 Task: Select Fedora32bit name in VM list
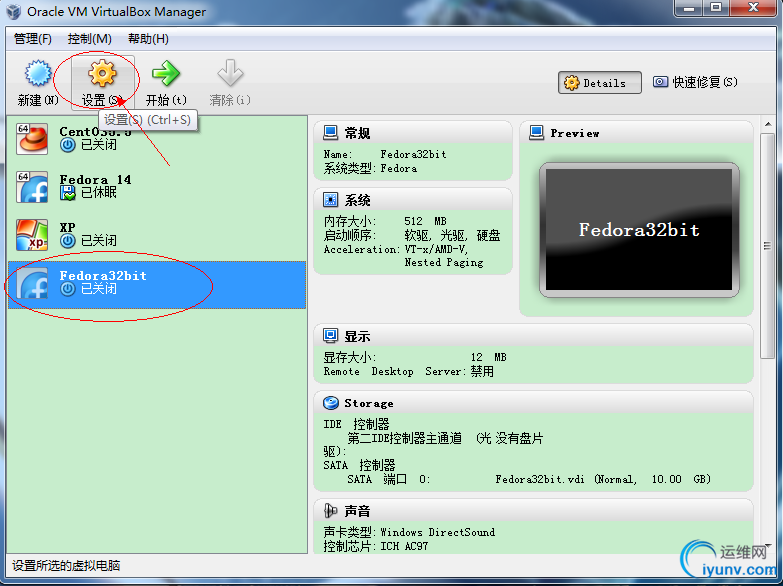[103, 275]
